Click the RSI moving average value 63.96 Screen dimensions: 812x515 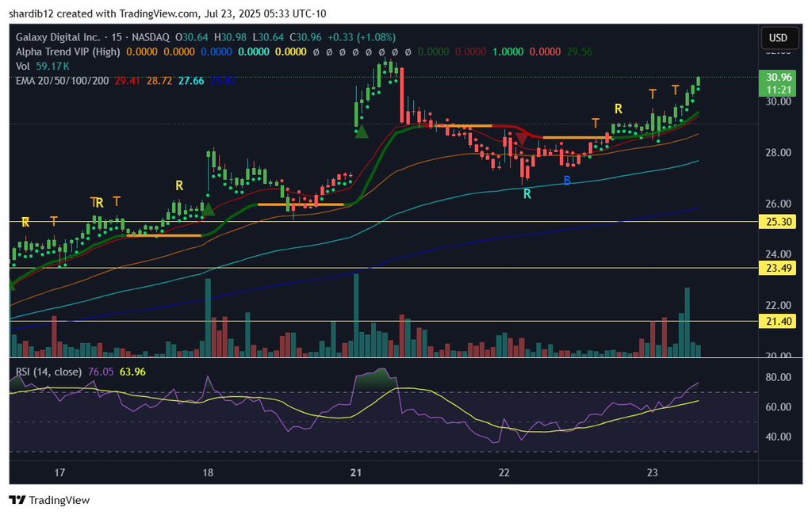pos(132,372)
